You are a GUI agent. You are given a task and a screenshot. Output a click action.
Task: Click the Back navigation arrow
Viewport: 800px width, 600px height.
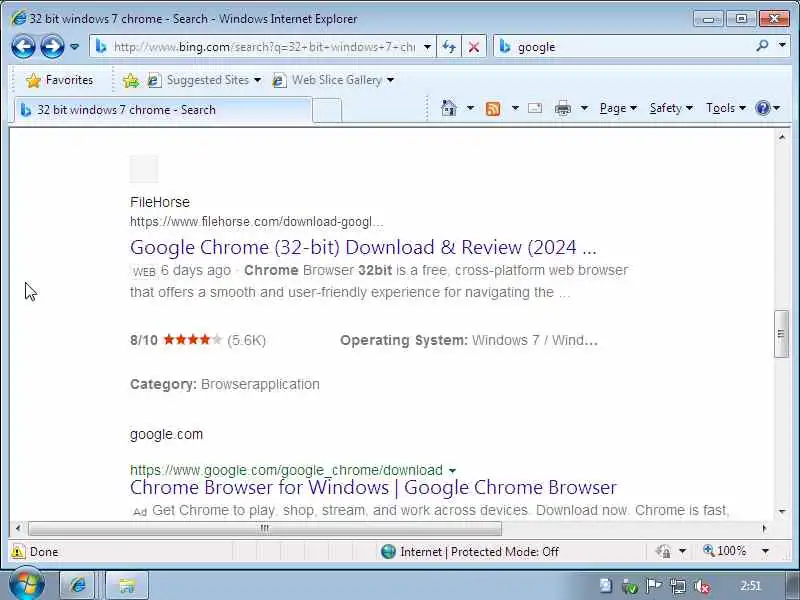(23, 46)
